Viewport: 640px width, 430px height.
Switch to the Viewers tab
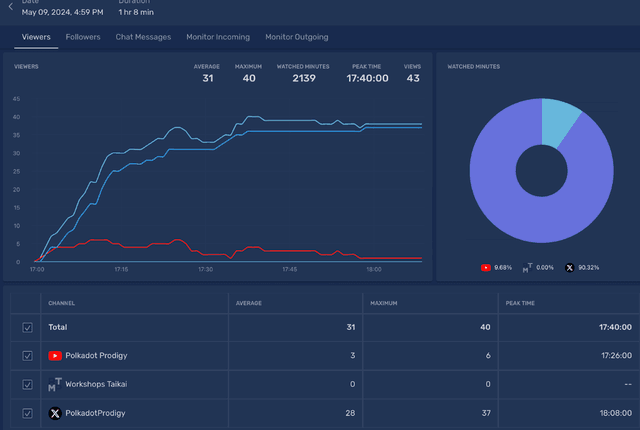point(36,37)
